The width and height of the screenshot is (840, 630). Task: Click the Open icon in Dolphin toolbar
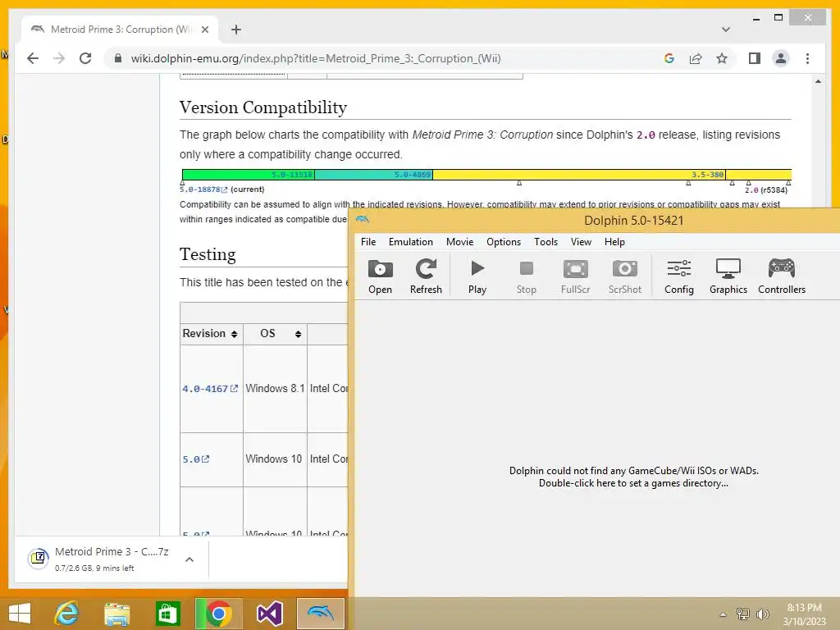380,276
